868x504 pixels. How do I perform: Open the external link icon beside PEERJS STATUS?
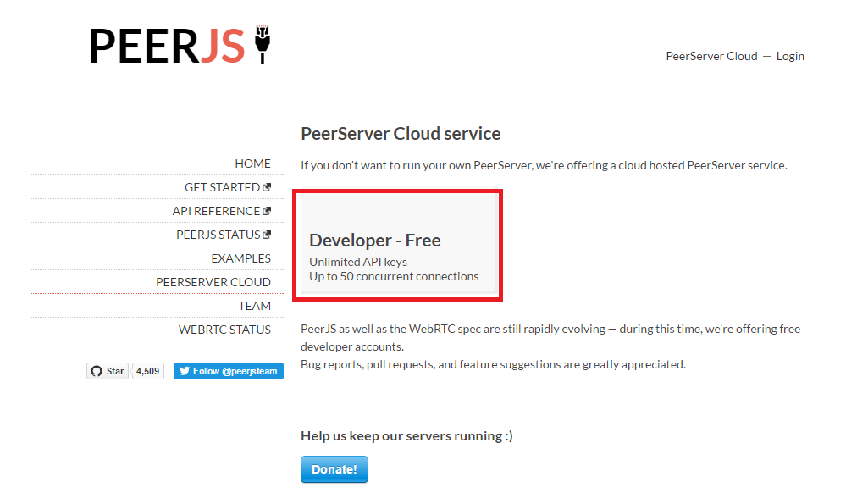268,234
